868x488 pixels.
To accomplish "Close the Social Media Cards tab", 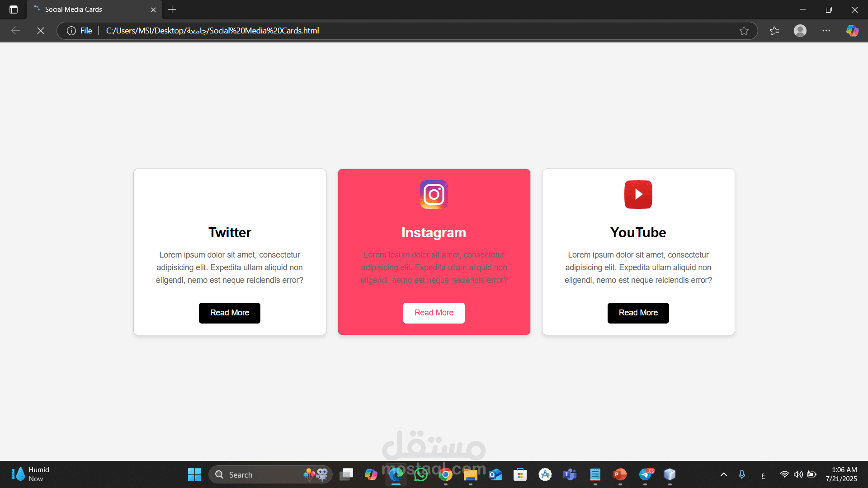I will 153,9.
